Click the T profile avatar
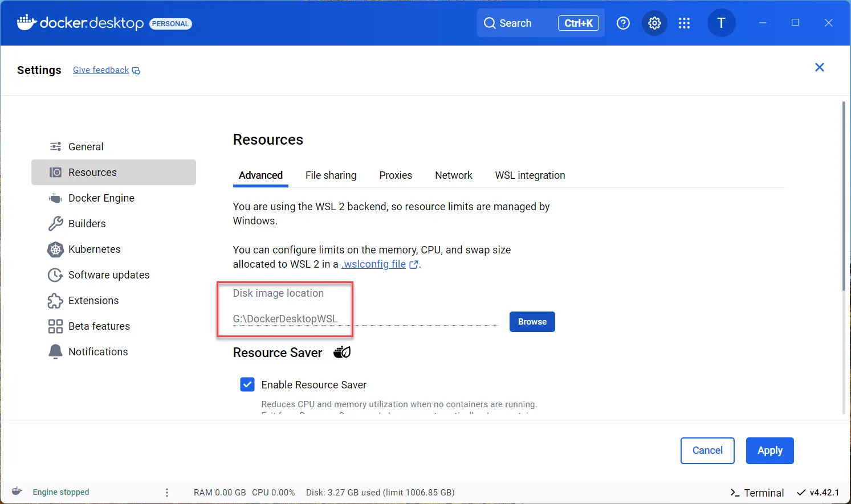Viewport: 851px width, 504px height. click(721, 23)
